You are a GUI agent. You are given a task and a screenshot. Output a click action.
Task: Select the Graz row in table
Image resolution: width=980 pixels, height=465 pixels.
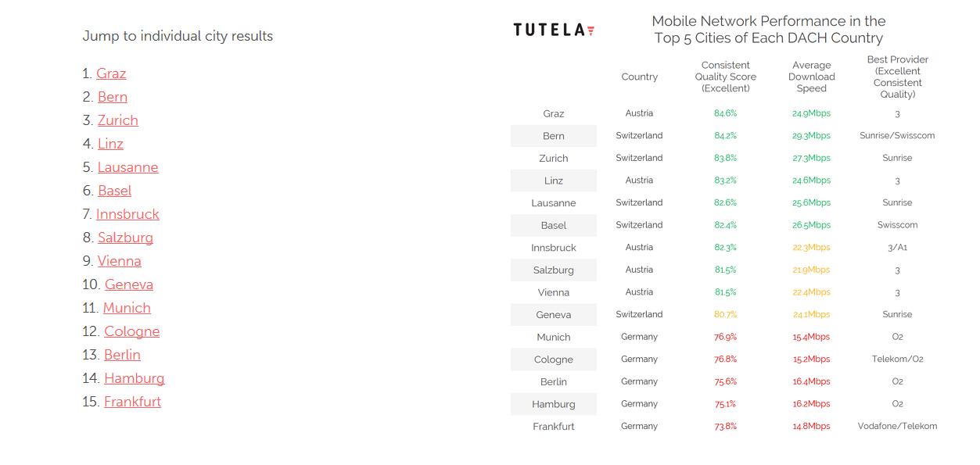[x=724, y=113]
